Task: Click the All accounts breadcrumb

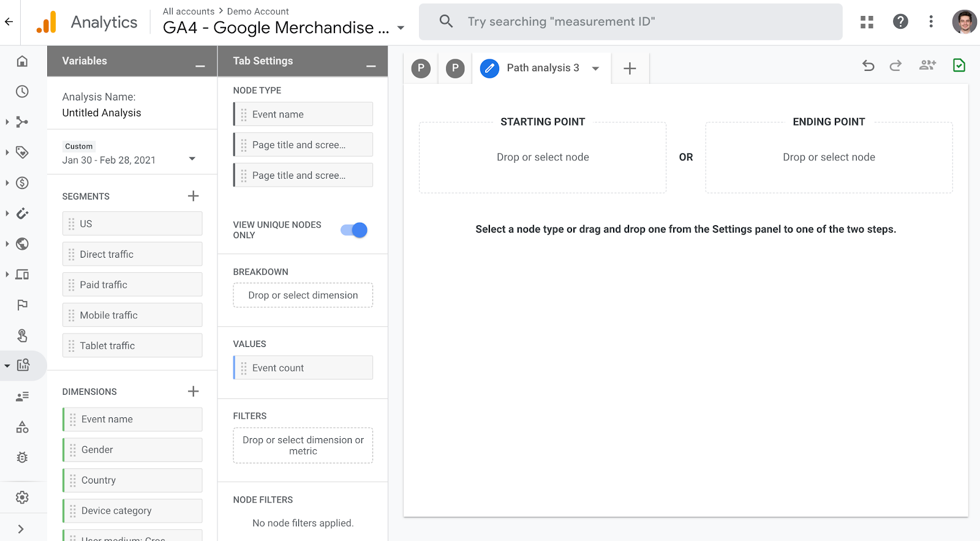Action: 189,12
